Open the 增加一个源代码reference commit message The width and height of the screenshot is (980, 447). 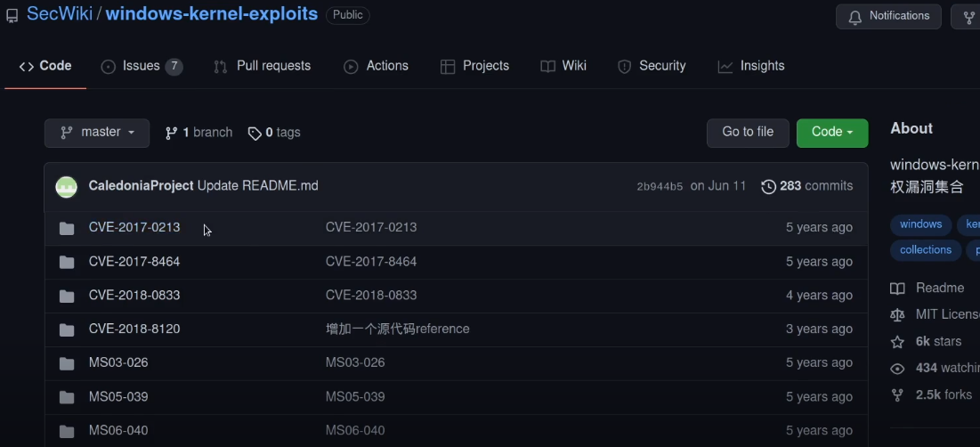point(398,329)
